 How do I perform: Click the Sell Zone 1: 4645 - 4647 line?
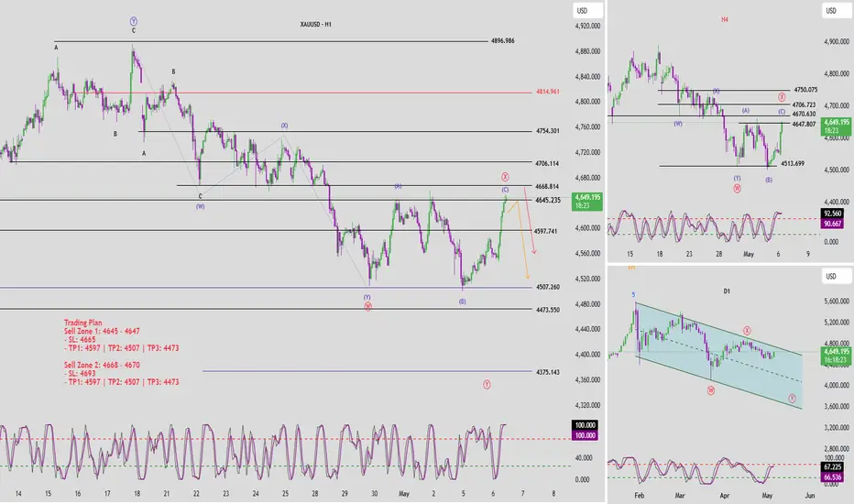(102, 331)
